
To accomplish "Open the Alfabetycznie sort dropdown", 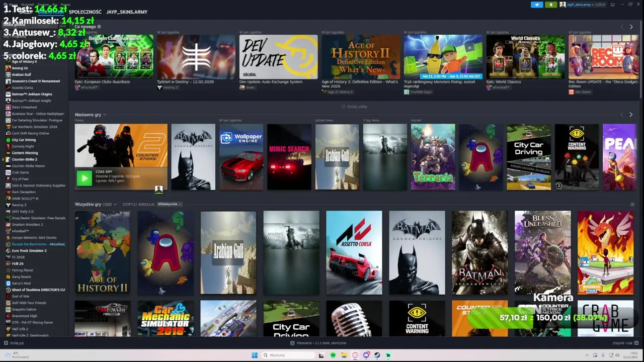I will 170,204.
